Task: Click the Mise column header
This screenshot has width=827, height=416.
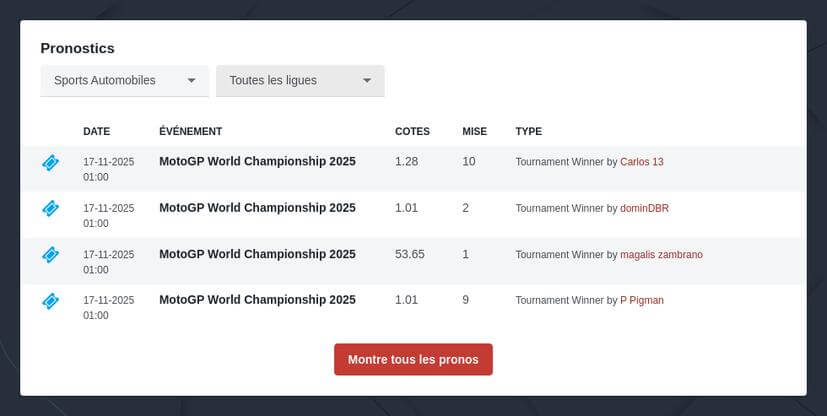Action: (474, 131)
